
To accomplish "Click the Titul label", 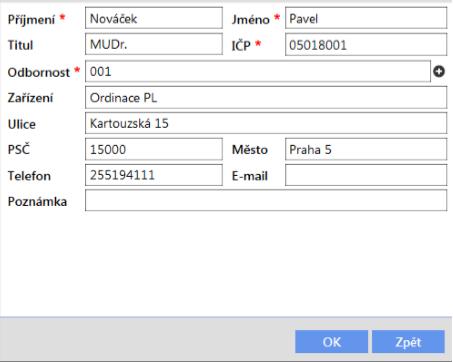I will tap(20, 45).
